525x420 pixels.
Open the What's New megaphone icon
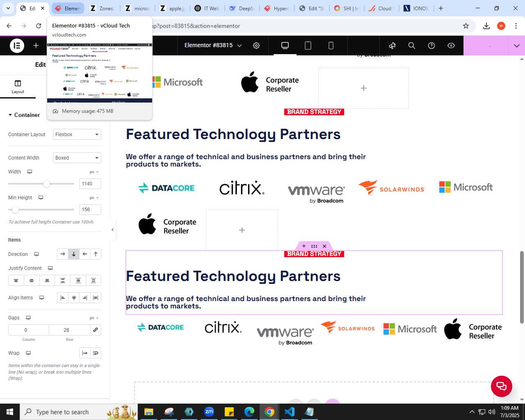tap(392, 46)
